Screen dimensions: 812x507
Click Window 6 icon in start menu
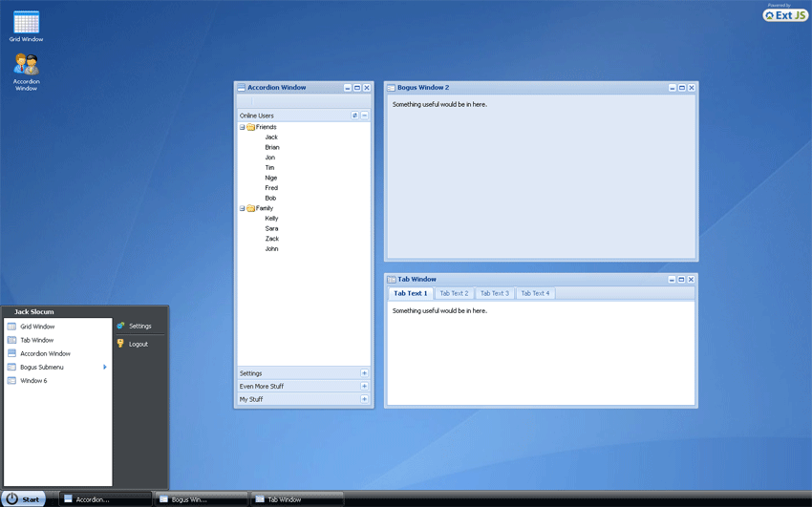(x=11, y=380)
